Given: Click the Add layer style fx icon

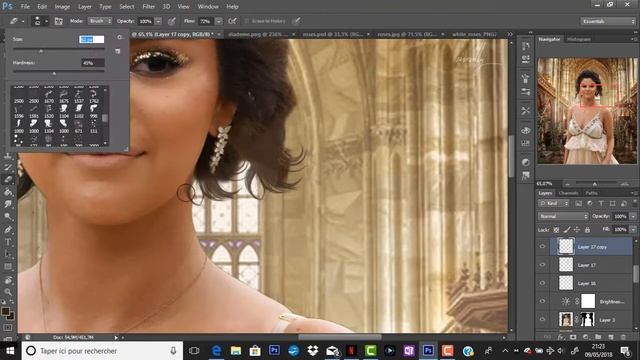Looking at the screenshot, I should (561, 337).
